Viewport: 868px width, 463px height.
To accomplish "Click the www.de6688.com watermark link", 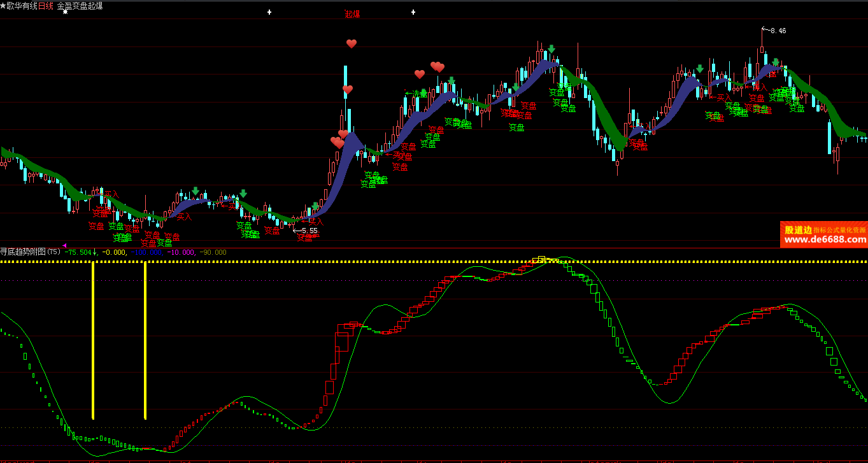I will tap(825, 240).
